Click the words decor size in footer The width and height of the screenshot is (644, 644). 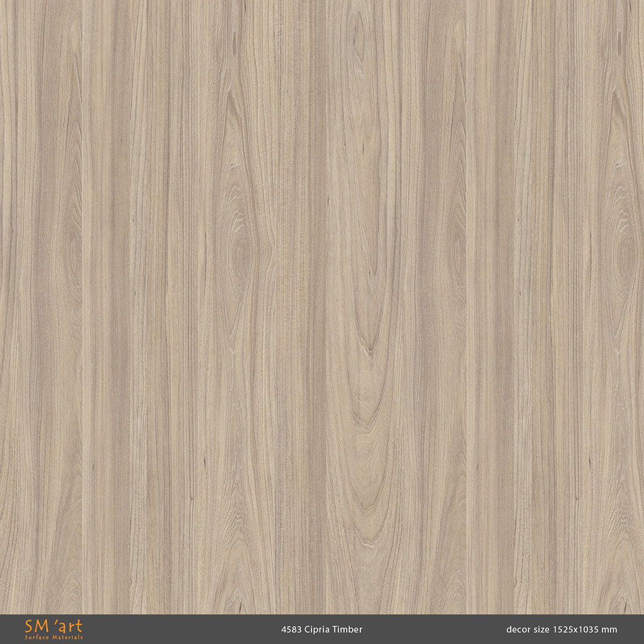point(528,630)
